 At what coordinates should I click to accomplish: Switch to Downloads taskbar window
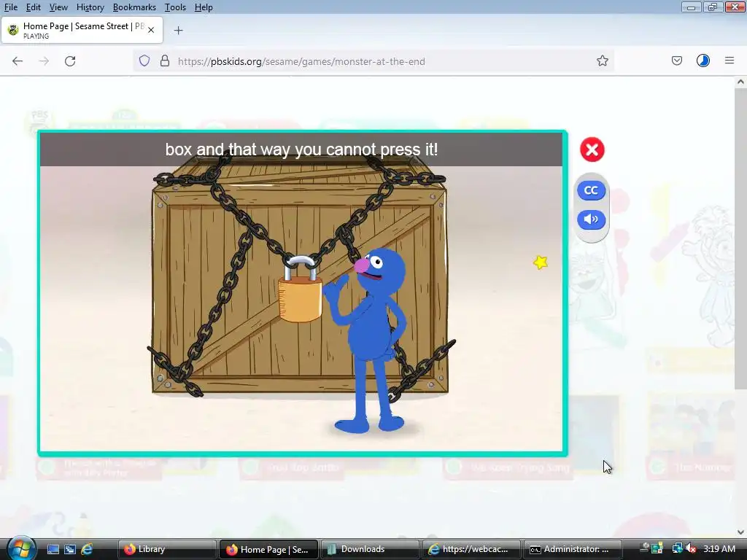pyautogui.click(x=370, y=549)
